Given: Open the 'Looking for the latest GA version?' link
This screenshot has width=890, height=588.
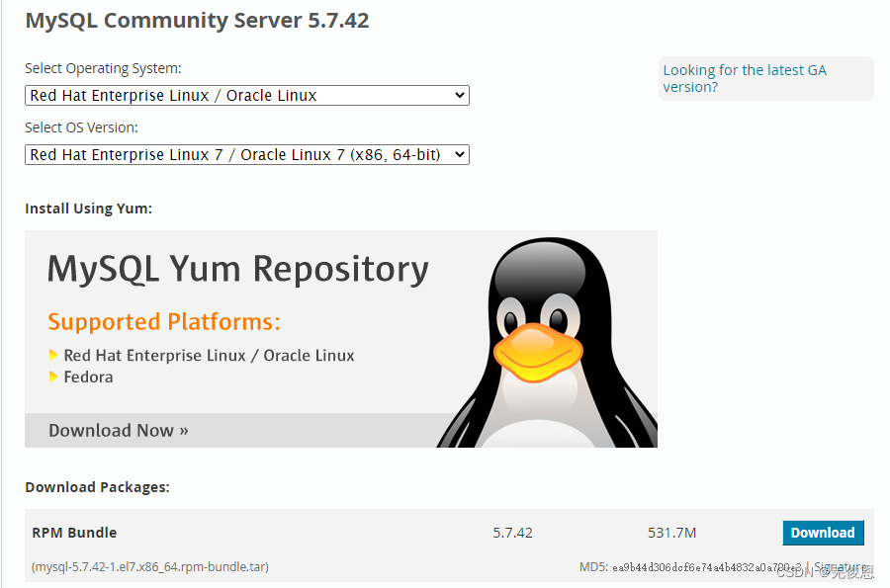Looking at the screenshot, I should 745,78.
